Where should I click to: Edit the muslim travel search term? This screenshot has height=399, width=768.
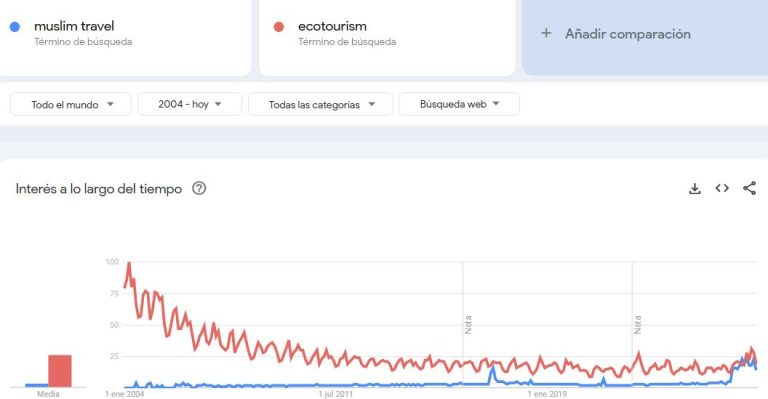(74, 26)
